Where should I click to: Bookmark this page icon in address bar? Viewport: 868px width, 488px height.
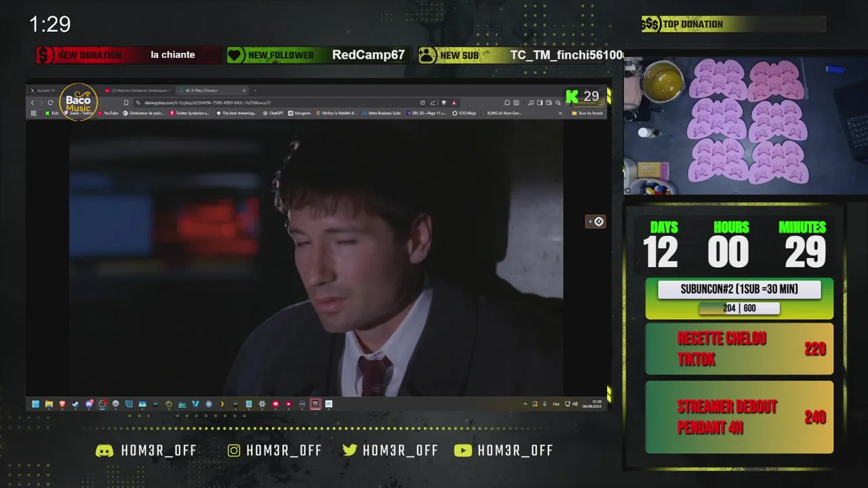[126, 103]
